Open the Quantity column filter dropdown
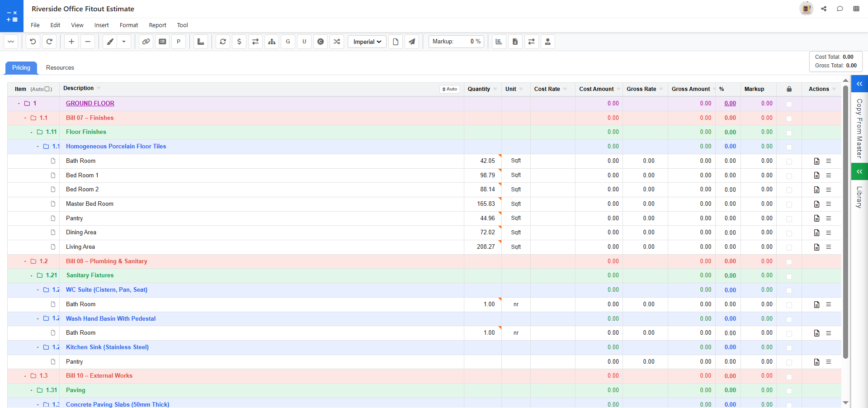 pyautogui.click(x=495, y=89)
